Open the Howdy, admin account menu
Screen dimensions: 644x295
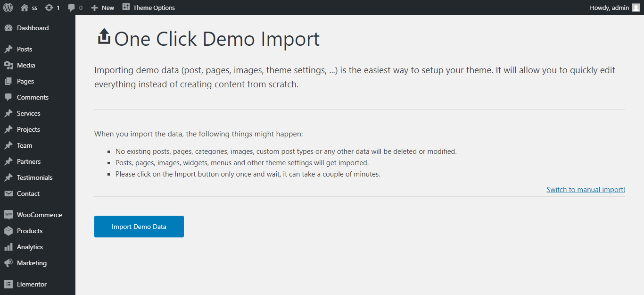[x=609, y=8]
